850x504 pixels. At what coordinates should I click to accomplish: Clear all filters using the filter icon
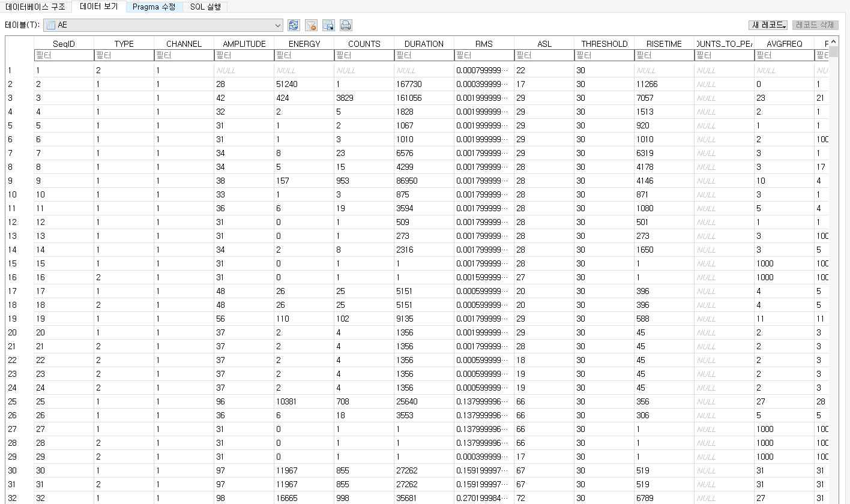[x=311, y=25]
